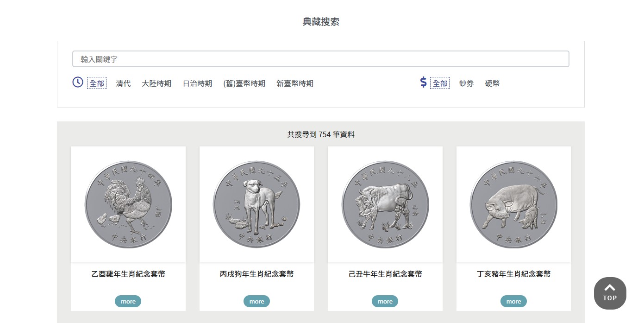Viewport: 644px width, 323px height.
Task: Click more under 乙酉雞年生肖紀念套幣
Action: [x=128, y=301]
